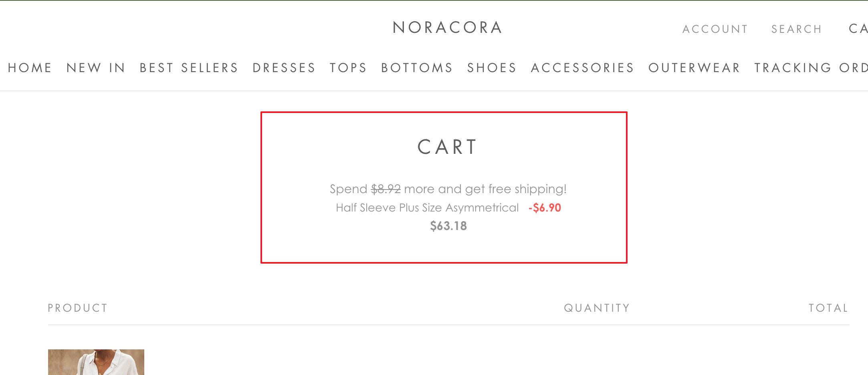Open the TRACKING ORDER page

[811, 68]
